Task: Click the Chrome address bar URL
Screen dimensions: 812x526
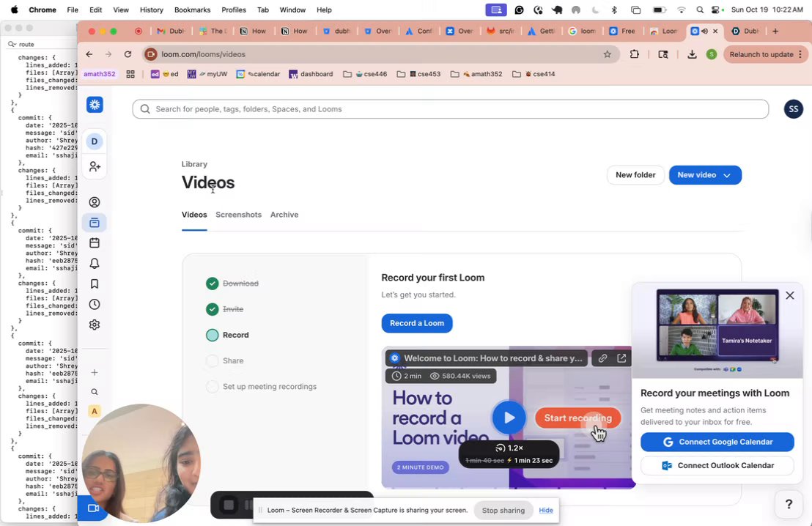Action: pyautogui.click(x=203, y=54)
